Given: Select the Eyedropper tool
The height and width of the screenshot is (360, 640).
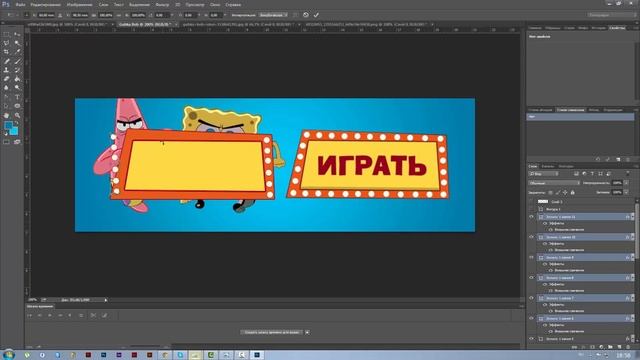Looking at the screenshot, I should click(17, 52).
